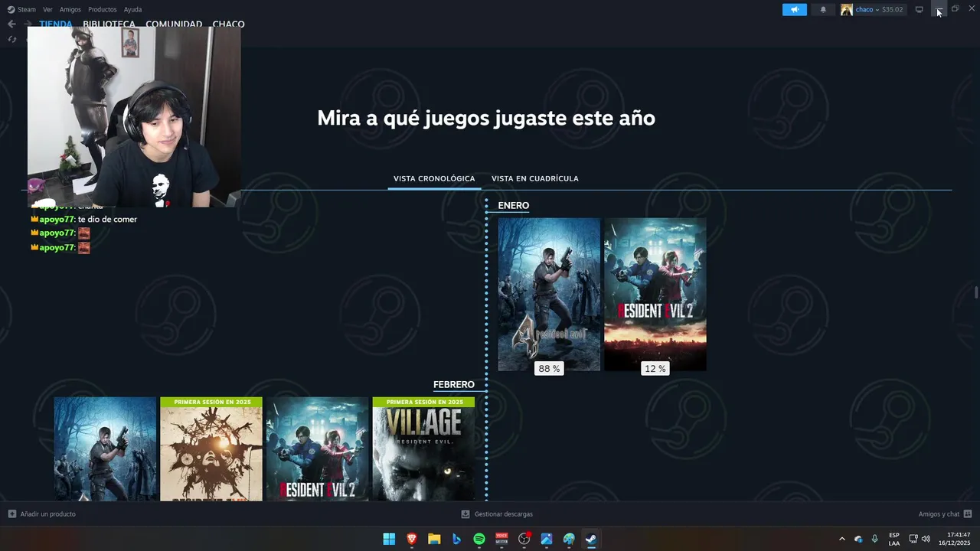Open Brave browser from the taskbar

[x=412, y=539]
